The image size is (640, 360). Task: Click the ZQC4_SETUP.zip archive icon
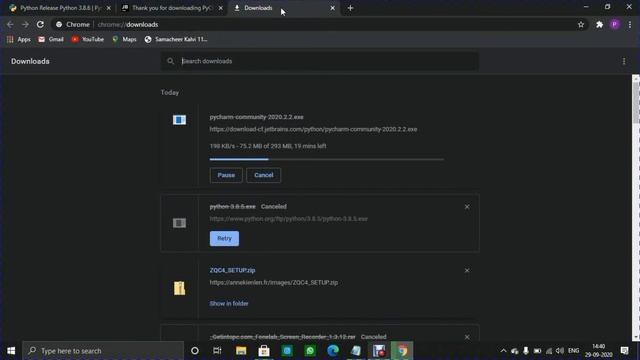(x=179, y=288)
